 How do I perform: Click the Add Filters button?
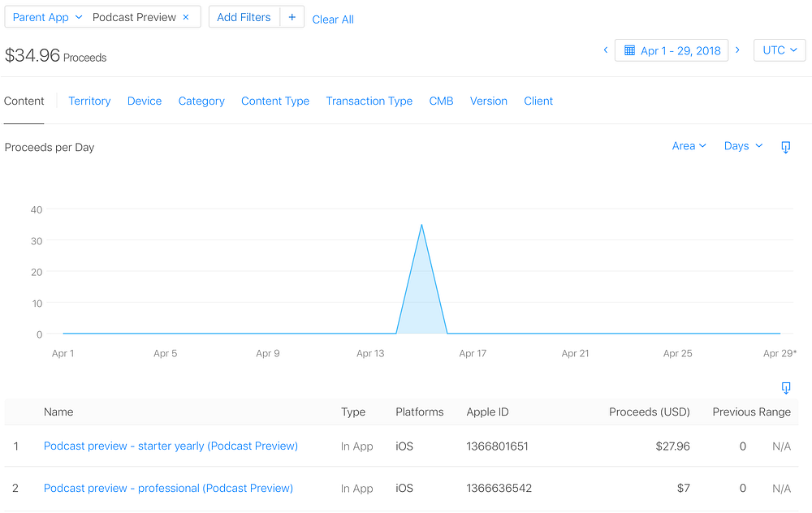244,17
